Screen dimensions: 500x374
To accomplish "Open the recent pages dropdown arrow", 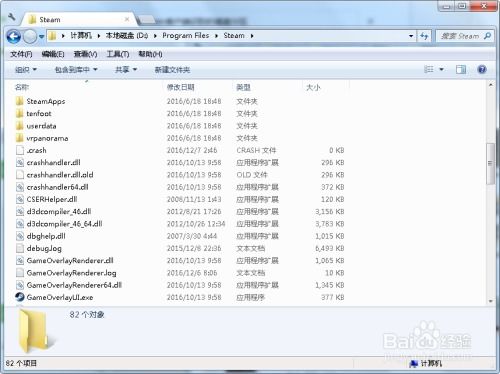I will pyautogui.click(x=41, y=36).
